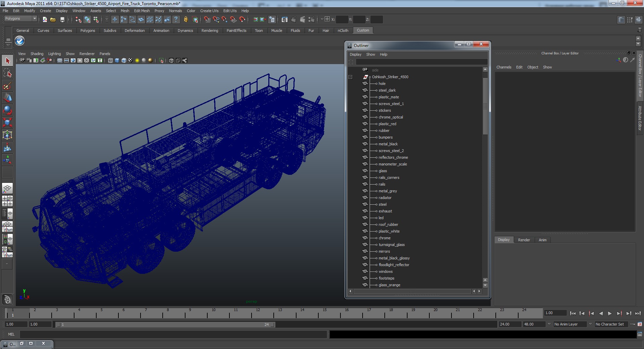
Task: Toggle viewport grid display icon
Action: (x=60, y=60)
